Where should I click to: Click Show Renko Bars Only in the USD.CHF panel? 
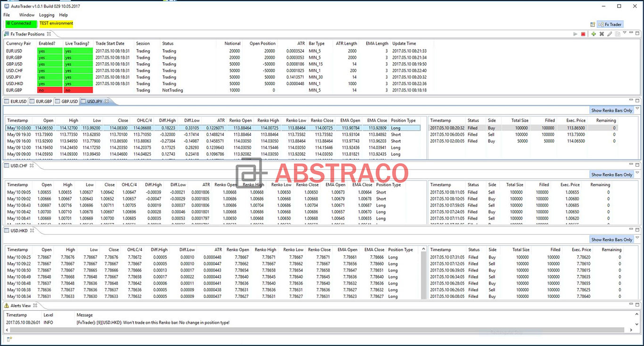point(612,174)
